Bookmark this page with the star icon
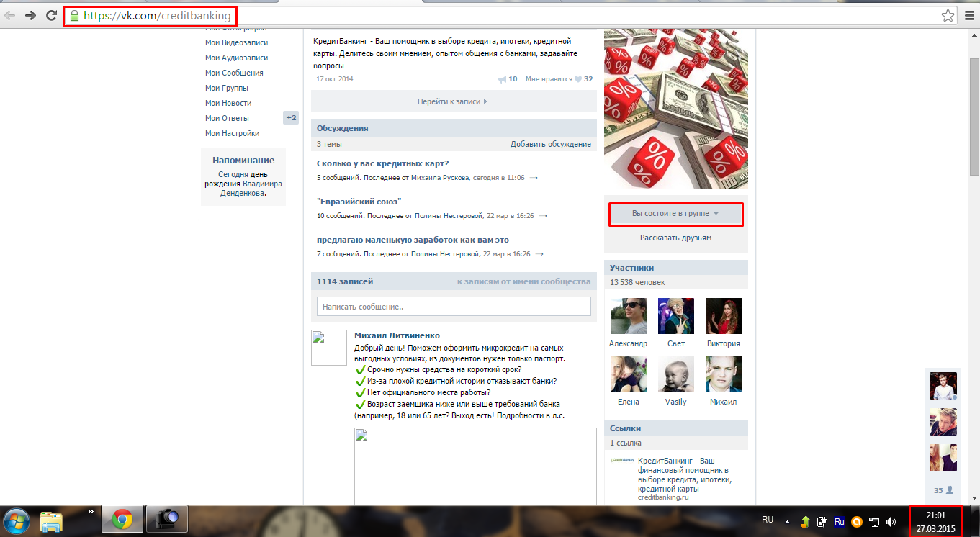 pos(948,15)
